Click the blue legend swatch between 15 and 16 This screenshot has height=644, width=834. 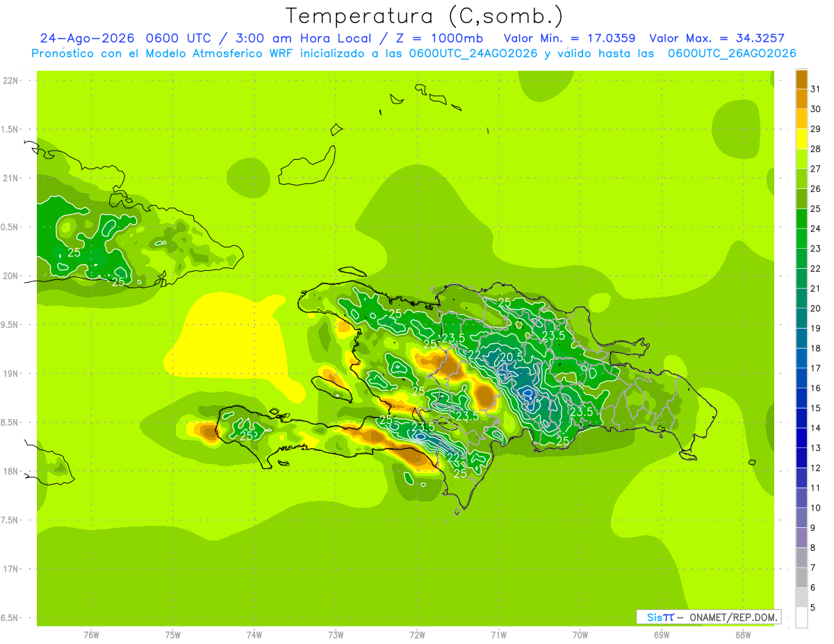click(801, 399)
